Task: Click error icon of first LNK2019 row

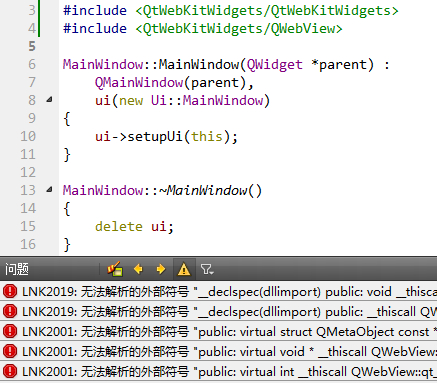Action: point(10,291)
